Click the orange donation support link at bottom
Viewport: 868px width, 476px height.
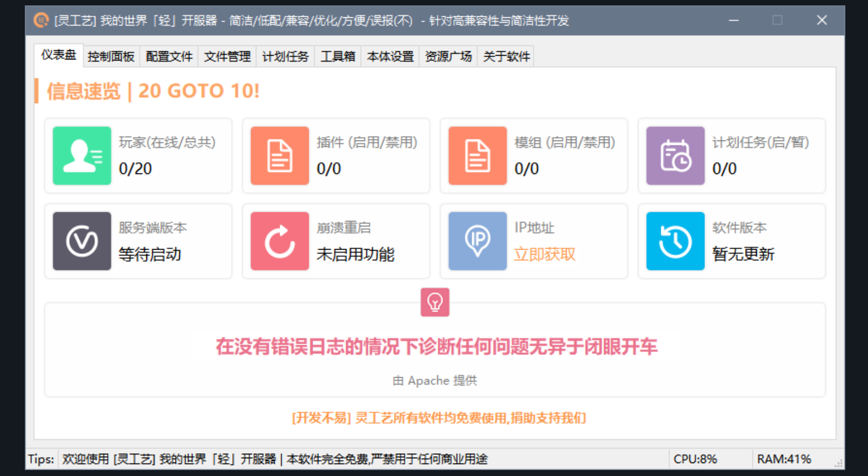point(439,418)
